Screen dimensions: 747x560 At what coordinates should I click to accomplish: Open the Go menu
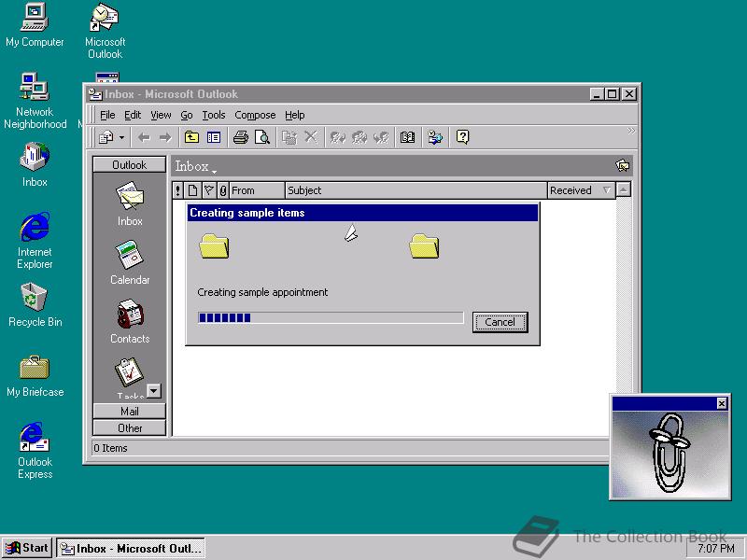(186, 115)
